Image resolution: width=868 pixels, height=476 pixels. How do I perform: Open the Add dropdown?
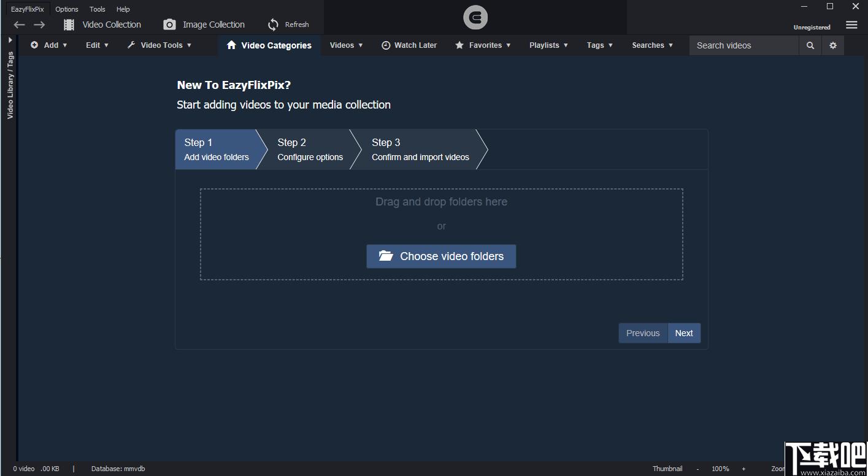[x=49, y=45]
